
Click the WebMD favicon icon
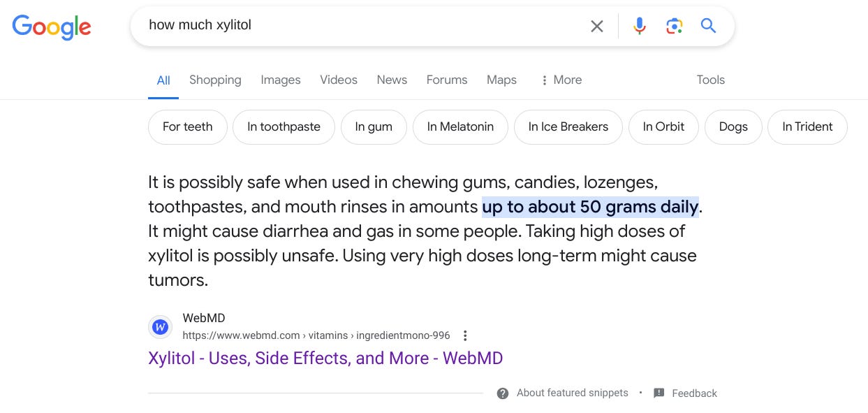click(161, 326)
